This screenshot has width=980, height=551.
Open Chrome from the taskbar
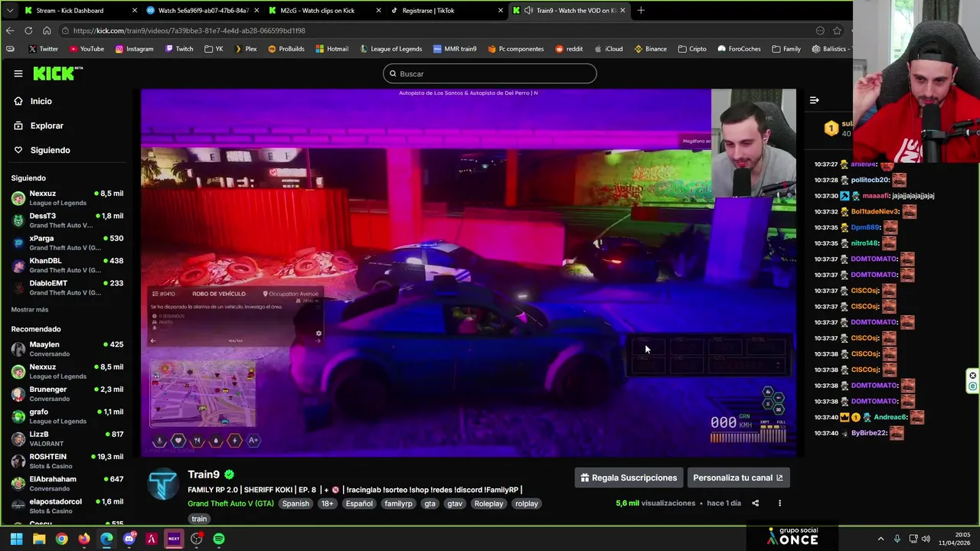point(61,539)
